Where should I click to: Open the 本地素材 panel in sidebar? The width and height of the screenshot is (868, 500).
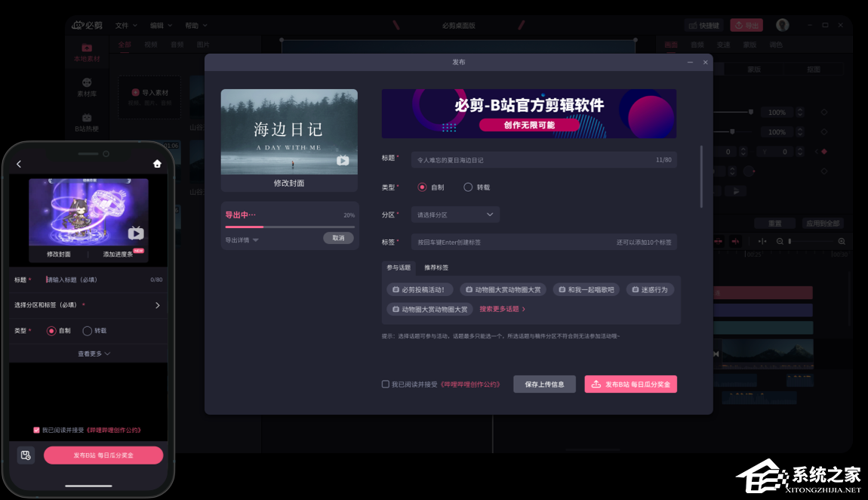87,51
